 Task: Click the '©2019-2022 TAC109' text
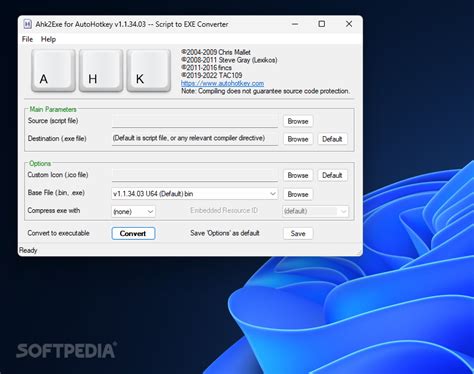pos(212,75)
